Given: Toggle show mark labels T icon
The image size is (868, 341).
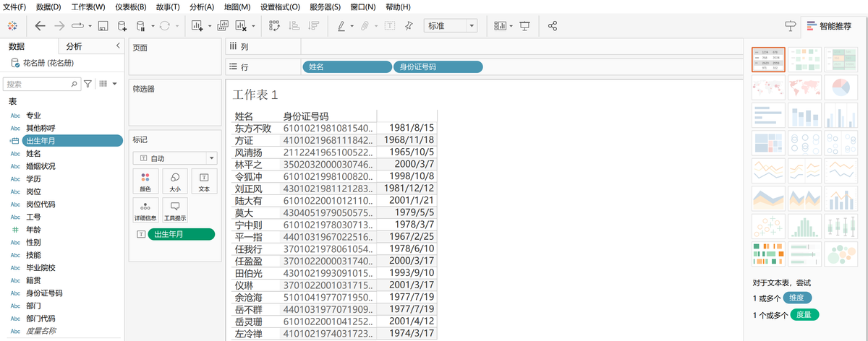Looking at the screenshot, I should pos(389,26).
